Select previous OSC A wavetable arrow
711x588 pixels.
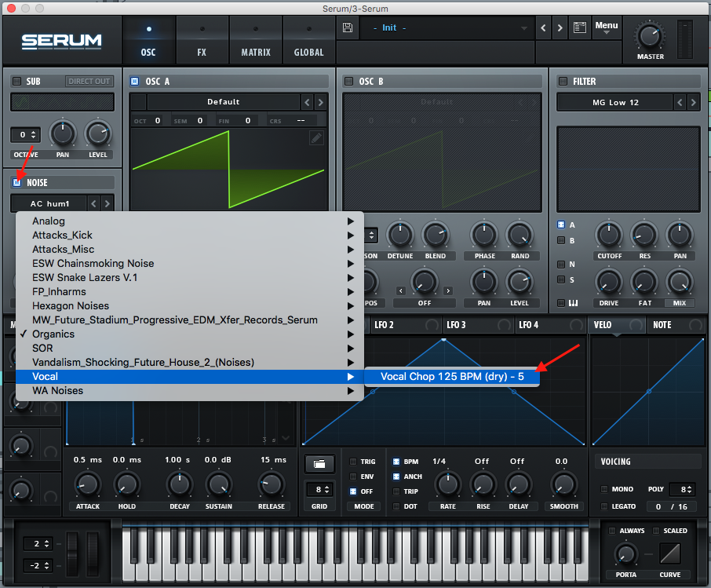point(308,102)
